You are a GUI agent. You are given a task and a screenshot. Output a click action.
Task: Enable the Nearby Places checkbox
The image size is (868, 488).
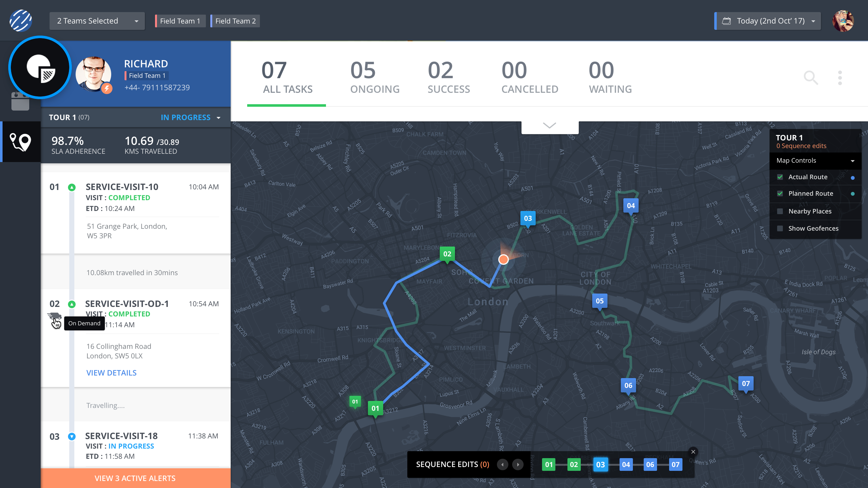click(x=780, y=211)
